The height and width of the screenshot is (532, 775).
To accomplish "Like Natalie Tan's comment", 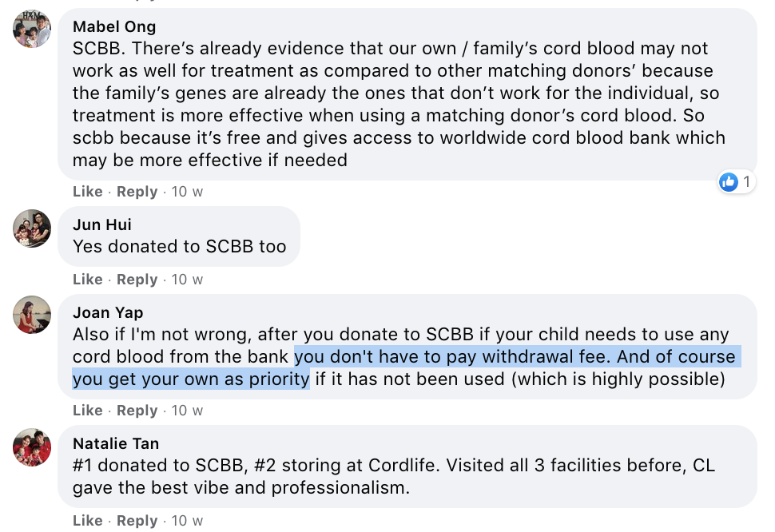I will click(87, 521).
